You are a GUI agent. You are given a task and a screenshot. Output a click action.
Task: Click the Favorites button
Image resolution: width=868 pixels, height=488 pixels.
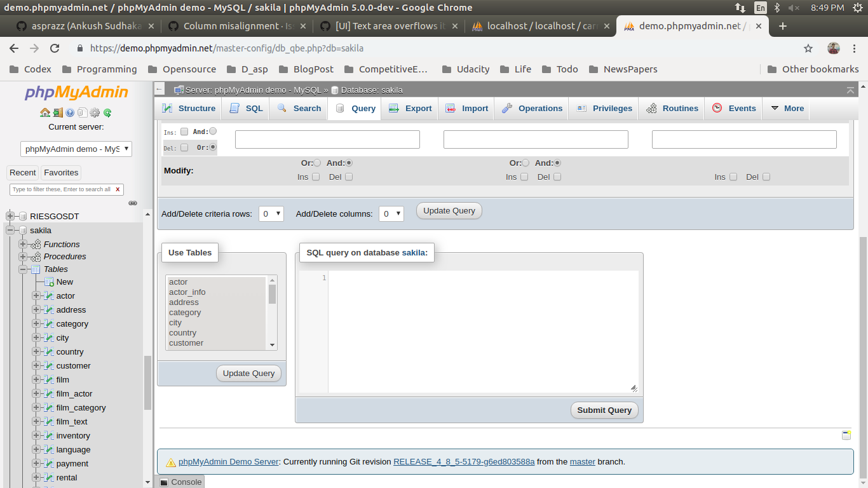(x=61, y=173)
